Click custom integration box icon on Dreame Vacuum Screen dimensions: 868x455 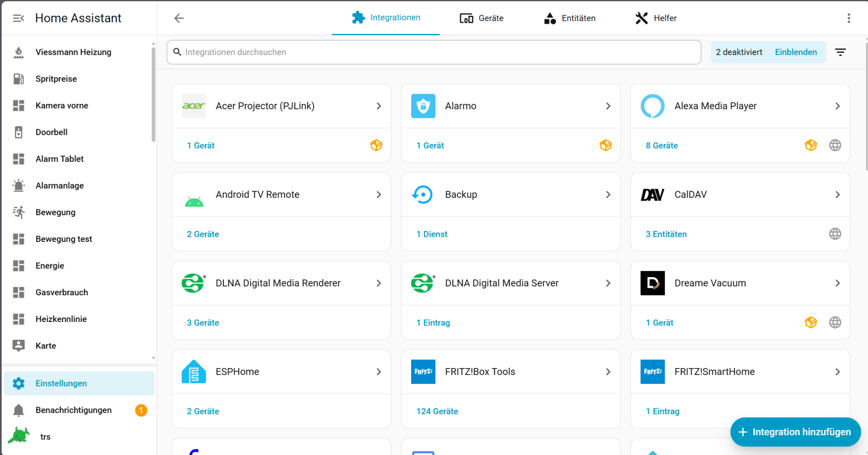[810, 322]
